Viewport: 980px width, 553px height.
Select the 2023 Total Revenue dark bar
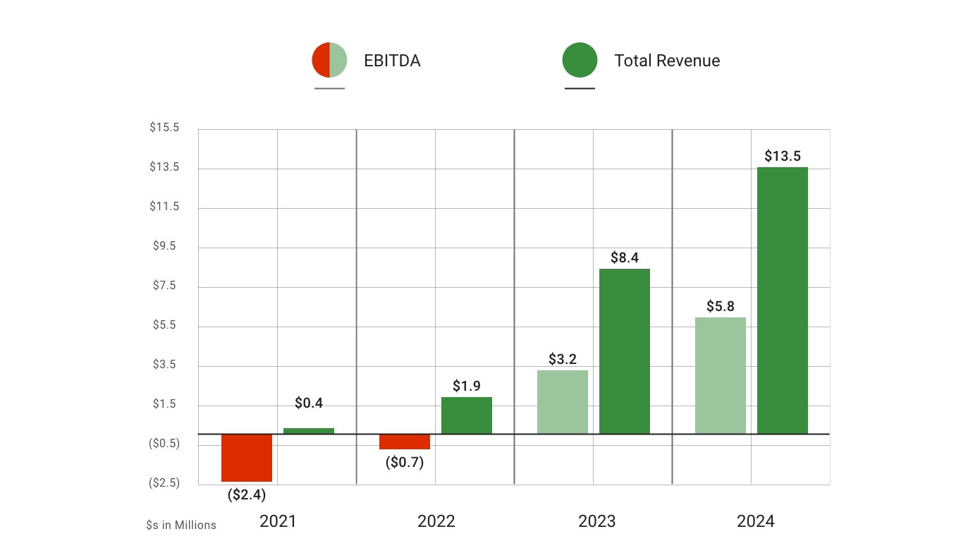click(625, 351)
